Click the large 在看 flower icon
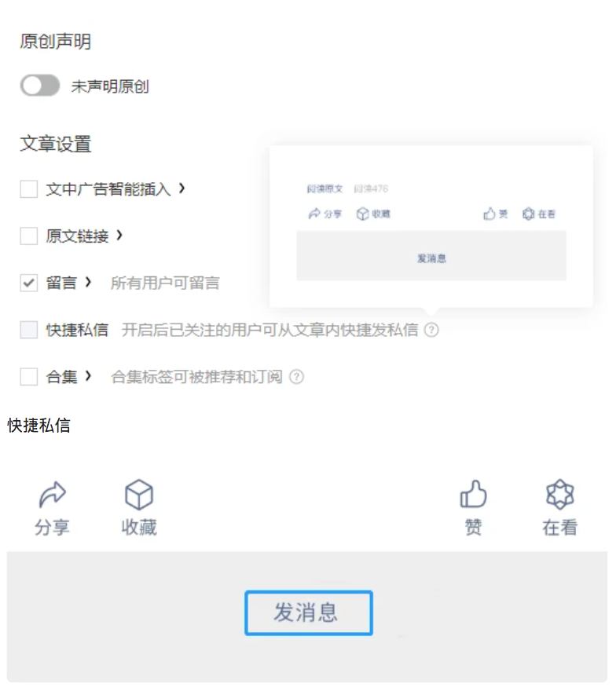 [x=560, y=494]
